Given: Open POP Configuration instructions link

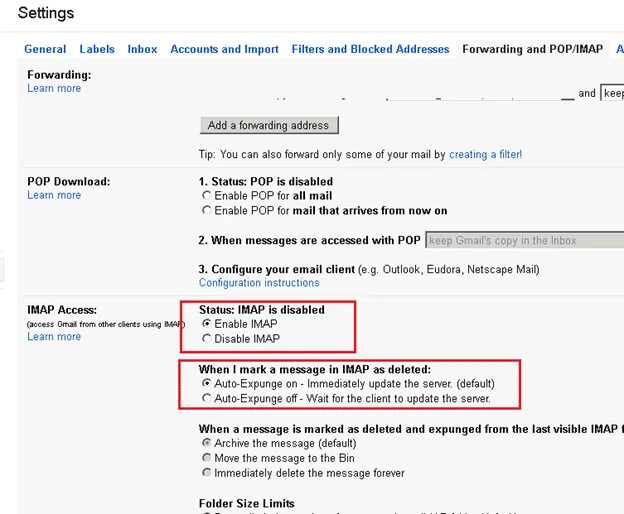Looking at the screenshot, I should click(258, 283).
